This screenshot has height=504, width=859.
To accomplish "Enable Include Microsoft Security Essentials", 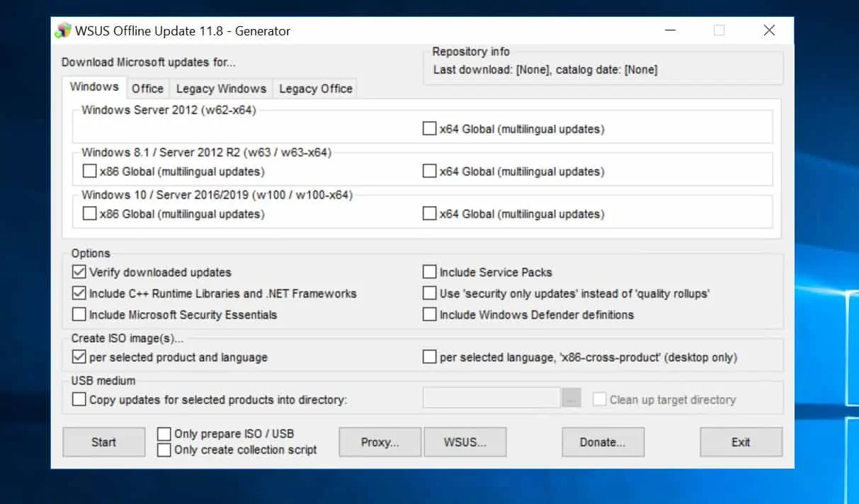I will pos(78,314).
